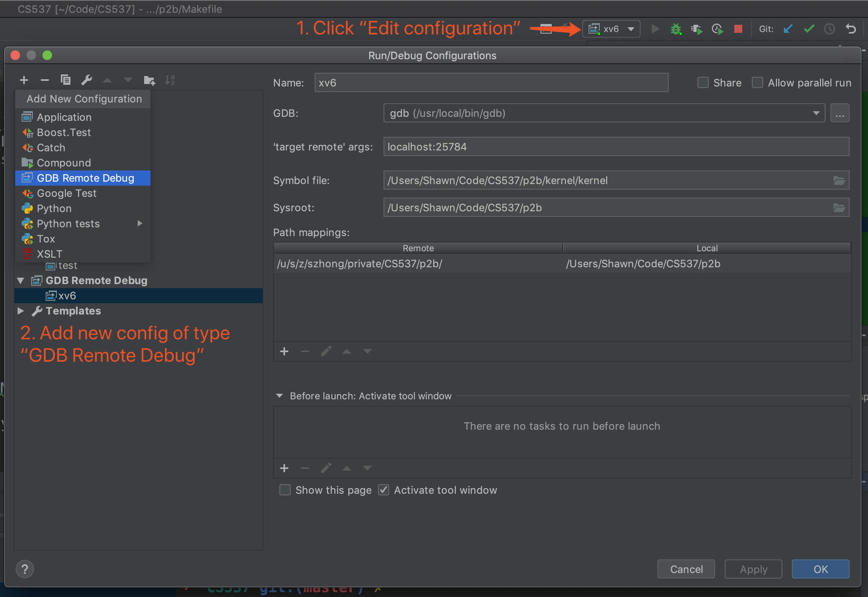The image size is (868, 597).
Task: Select Application configuration type
Action: click(64, 116)
